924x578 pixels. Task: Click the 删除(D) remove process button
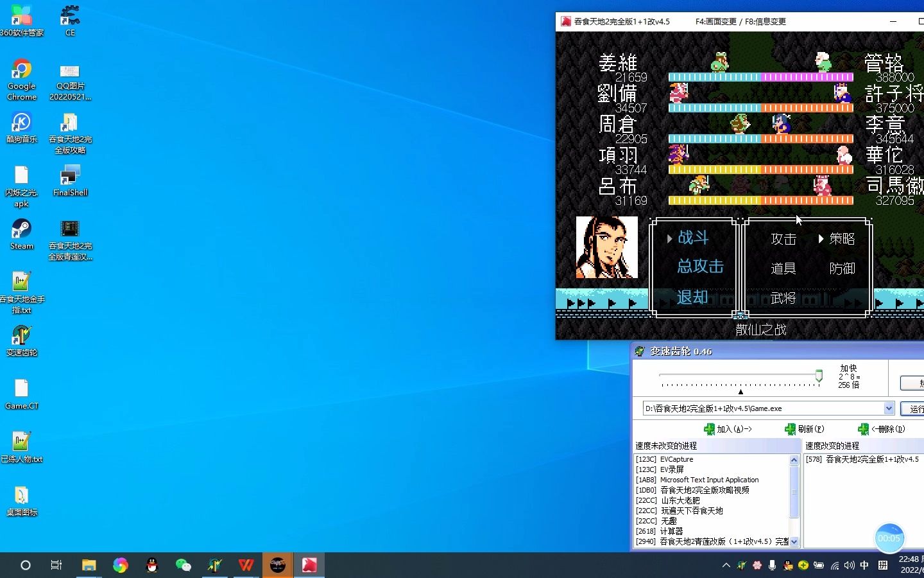point(882,429)
